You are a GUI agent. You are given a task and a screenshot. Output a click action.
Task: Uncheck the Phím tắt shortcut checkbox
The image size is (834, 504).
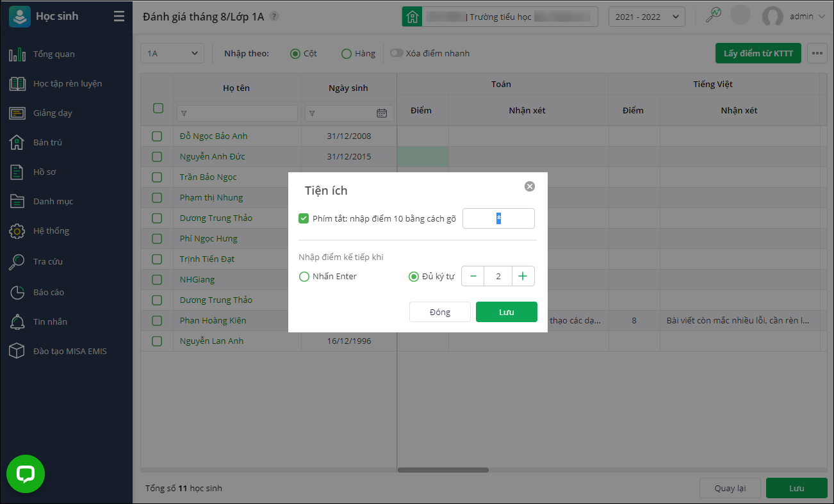[304, 218]
